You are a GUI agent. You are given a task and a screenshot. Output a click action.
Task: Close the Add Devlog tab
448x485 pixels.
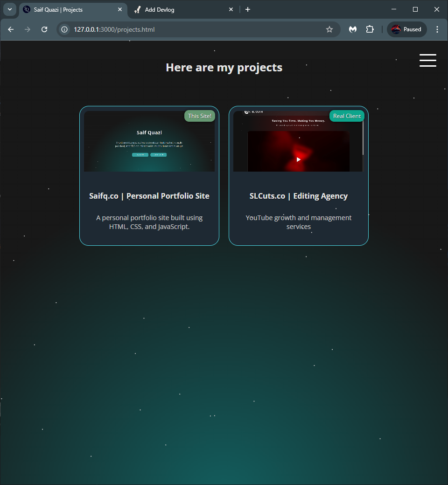(231, 9)
